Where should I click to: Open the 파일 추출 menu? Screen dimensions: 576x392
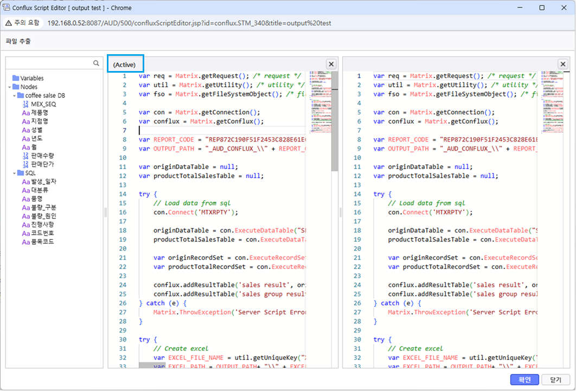pyautogui.click(x=18, y=41)
